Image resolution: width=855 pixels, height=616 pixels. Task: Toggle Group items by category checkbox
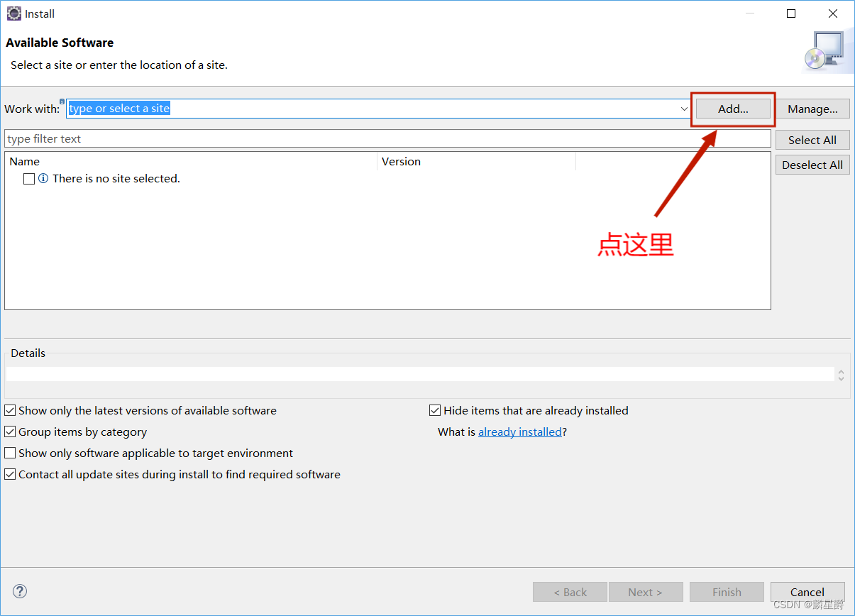(x=10, y=431)
